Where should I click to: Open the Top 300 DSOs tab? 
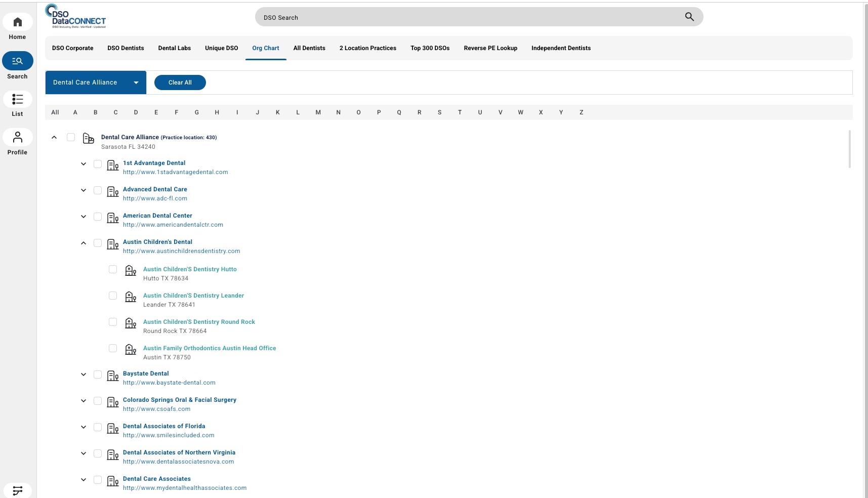[430, 48]
